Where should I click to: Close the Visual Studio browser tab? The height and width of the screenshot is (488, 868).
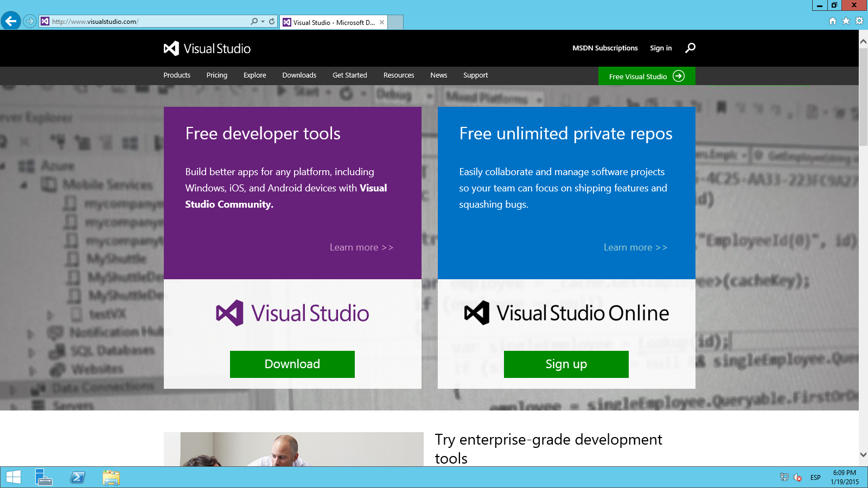(x=382, y=22)
